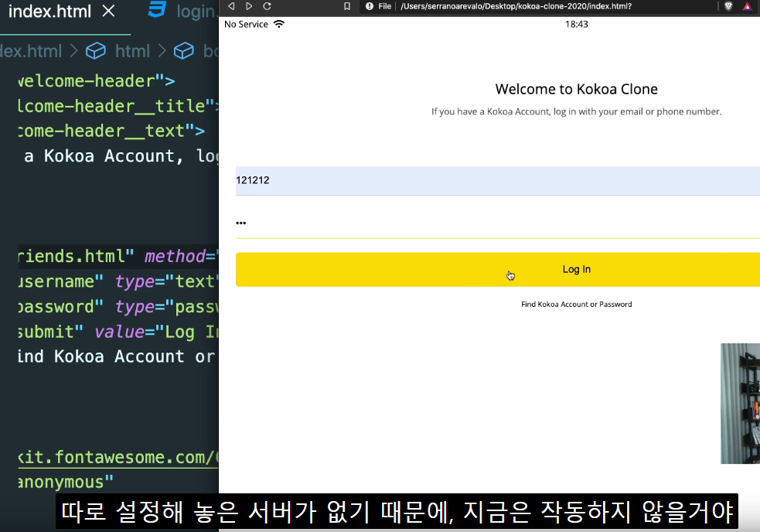760x532 pixels.
Task: Close the index.html editor tab
Action: [x=108, y=11]
